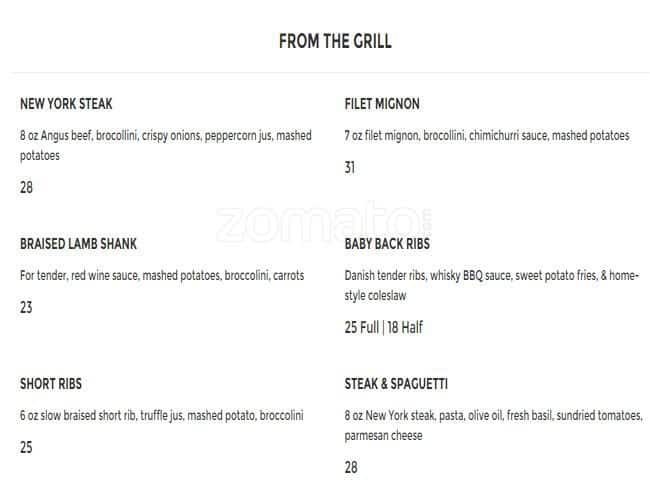Click the lamb shank red wine sauce description
The image size is (650, 503).
[x=162, y=275]
